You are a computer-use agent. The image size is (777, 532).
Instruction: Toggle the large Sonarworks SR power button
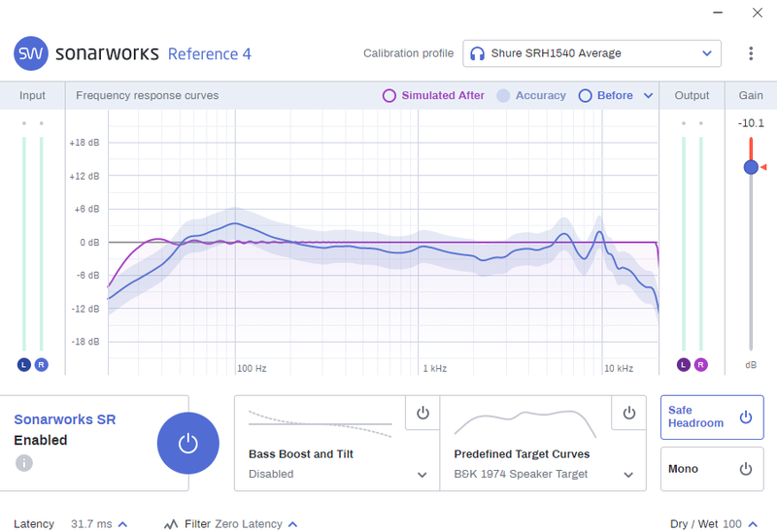click(x=187, y=444)
